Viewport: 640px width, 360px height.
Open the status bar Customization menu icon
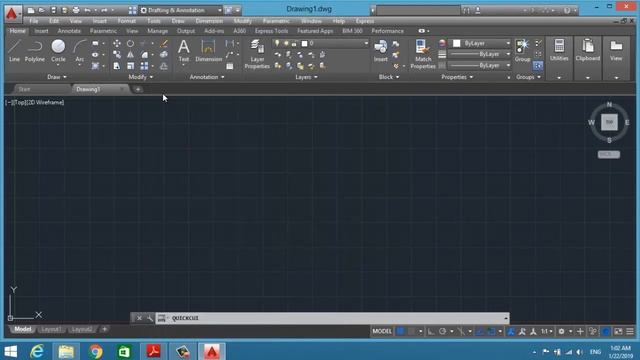pyautogui.click(x=630, y=331)
